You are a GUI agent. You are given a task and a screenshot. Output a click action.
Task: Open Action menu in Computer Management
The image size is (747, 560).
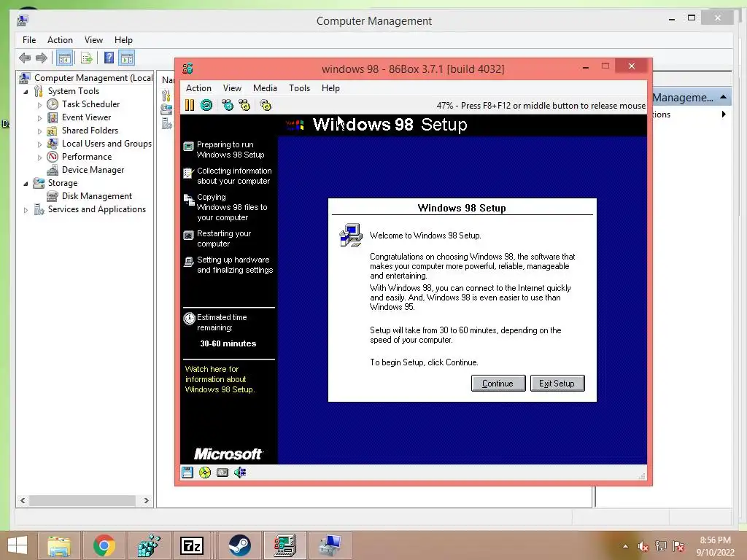60,40
